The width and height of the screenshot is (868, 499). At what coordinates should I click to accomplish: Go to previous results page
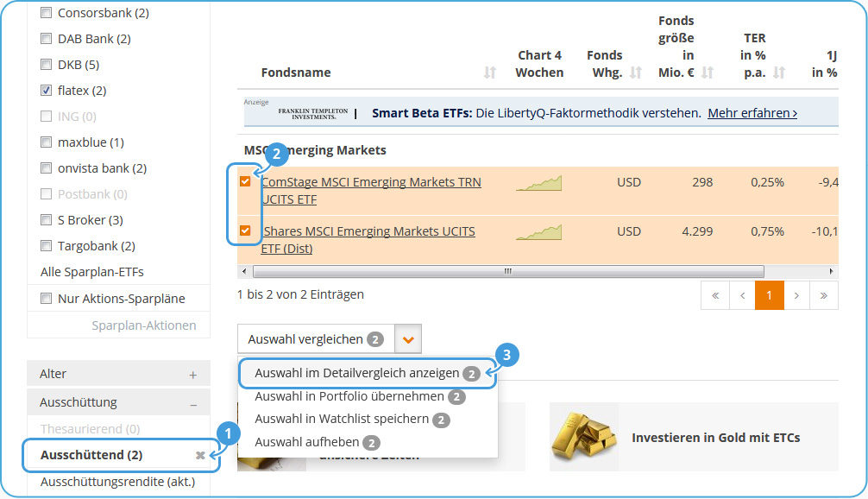tap(742, 295)
